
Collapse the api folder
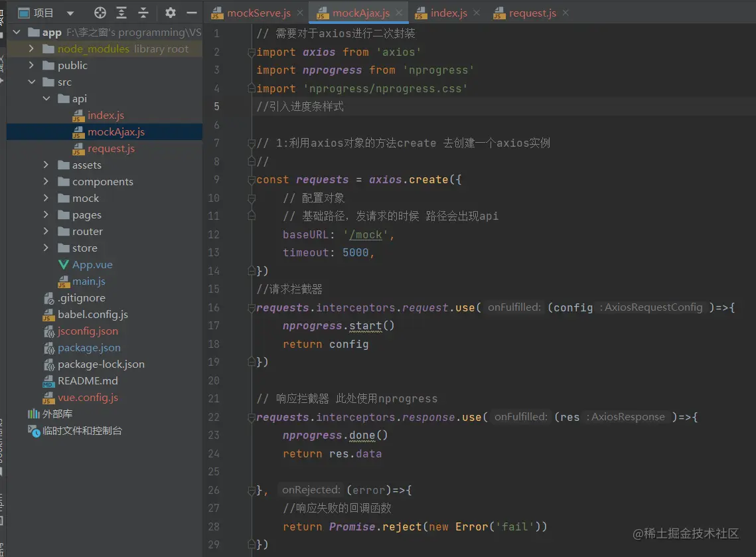click(x=46, y=99)
